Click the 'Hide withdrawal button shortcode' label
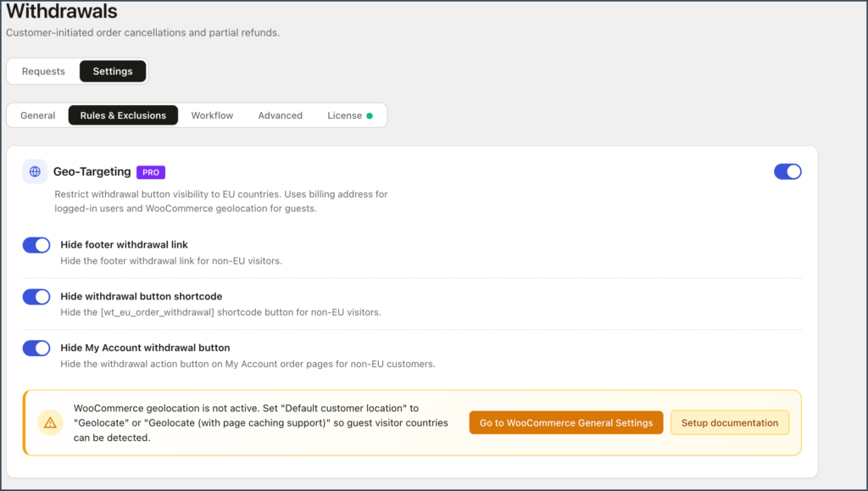This screenshot has width=868, height=491. tap(142, 297)
